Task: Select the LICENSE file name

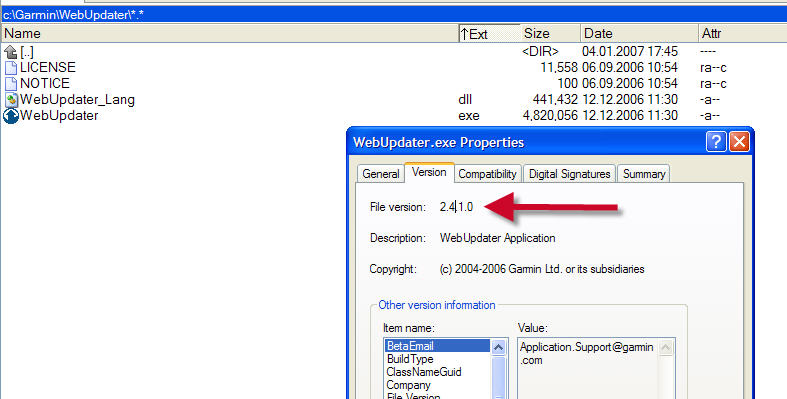Action: point(48,67)
